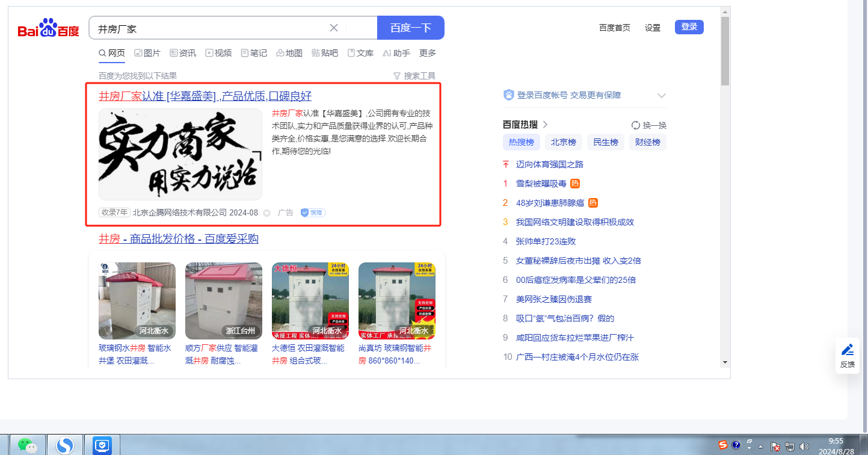The width and height of the screenshot is (868, 455).
Task: Click the 收录7年 badge
Action: coord(114,212)
